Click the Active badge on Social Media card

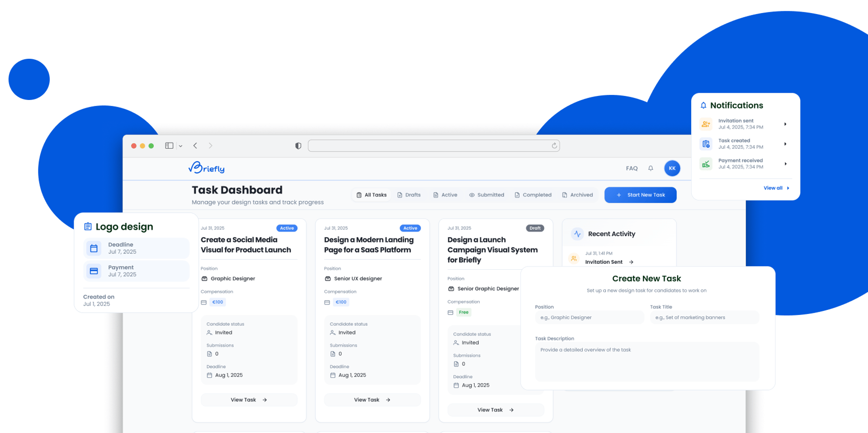pyautogui.click(x=287, y=228)
